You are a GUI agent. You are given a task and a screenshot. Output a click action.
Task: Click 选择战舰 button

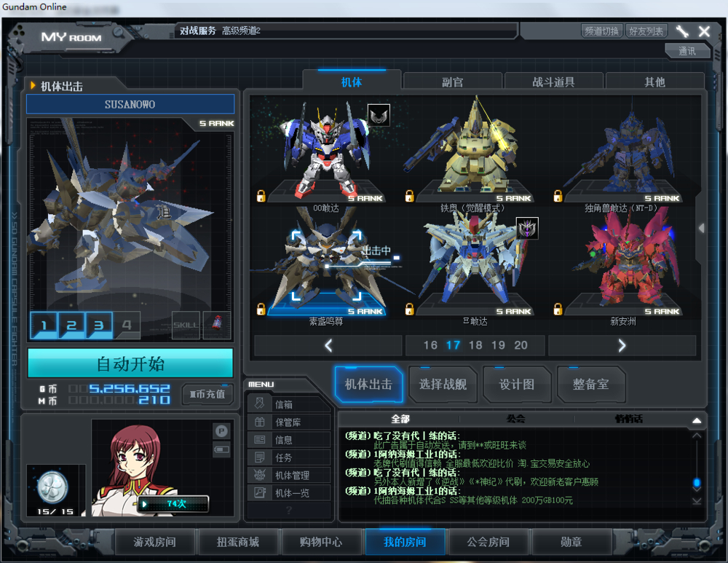point(443,384)
